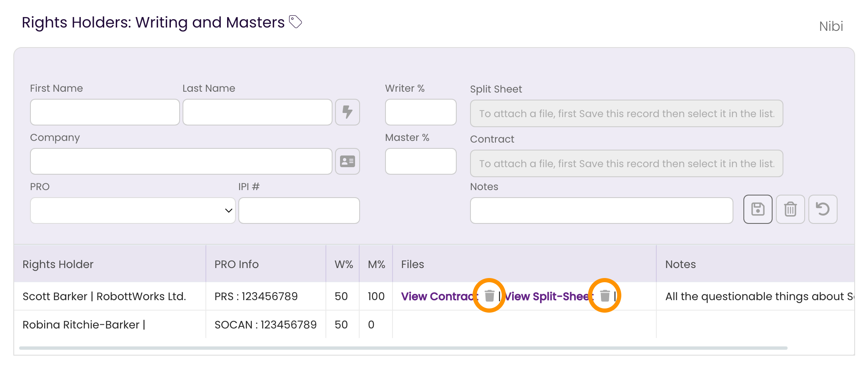Screen dimensions: 868x371
Task: Delete the contract file via trash icon
Action: pos(490,296)
